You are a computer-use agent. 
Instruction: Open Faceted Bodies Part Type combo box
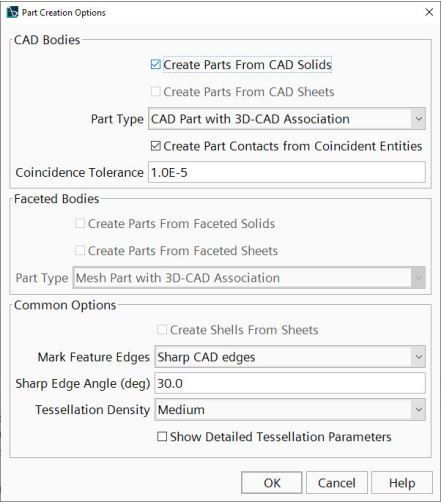click(249, 277)
